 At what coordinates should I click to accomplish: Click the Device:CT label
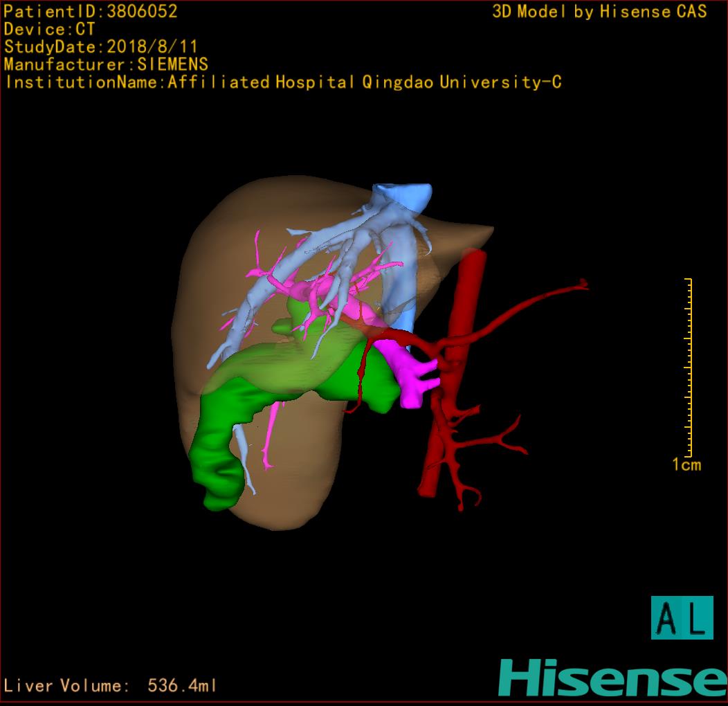[49, 29]
